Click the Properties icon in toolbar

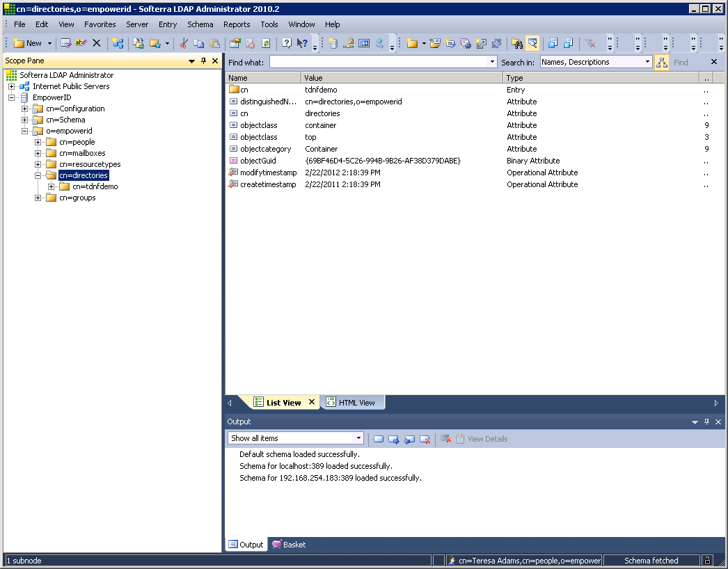[235, 43]
